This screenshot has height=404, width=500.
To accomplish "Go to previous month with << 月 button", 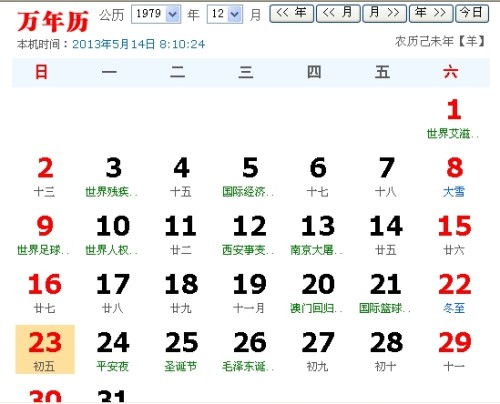I will point(338,13).
